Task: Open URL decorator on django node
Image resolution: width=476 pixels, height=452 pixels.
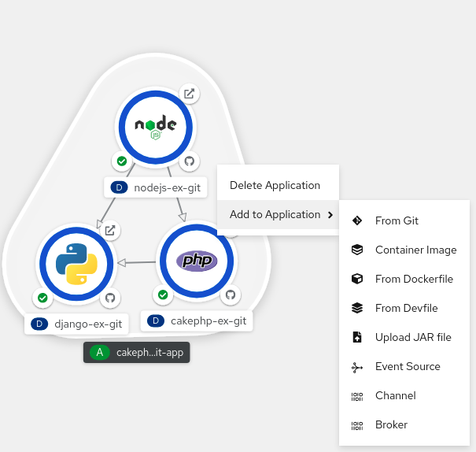Action: coord(110,231)
